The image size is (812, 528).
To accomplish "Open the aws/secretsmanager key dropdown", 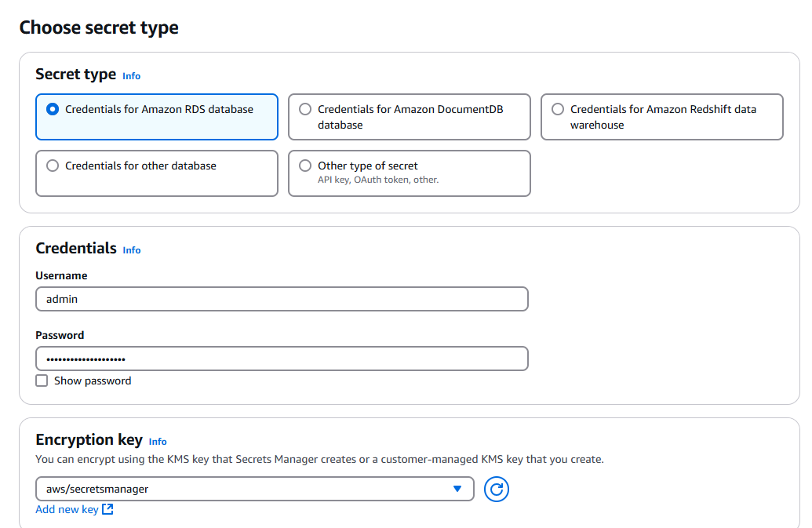I will click(x=255, y=489).
